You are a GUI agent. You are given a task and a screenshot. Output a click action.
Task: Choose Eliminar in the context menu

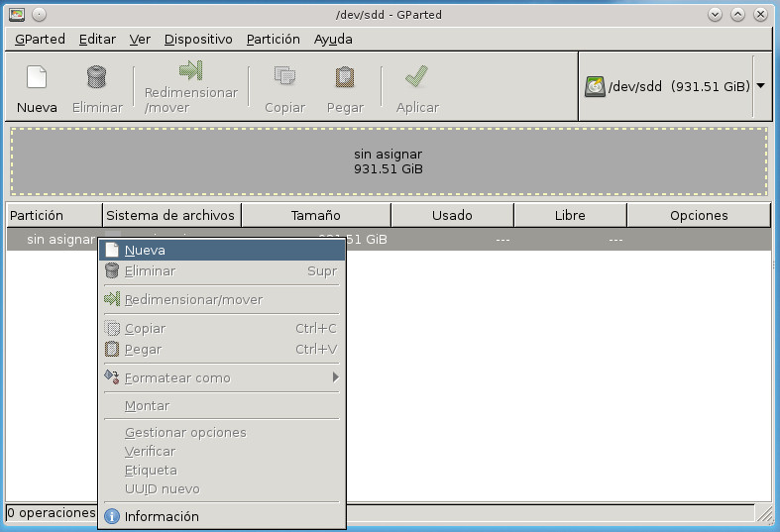click(x=222, y=271)
